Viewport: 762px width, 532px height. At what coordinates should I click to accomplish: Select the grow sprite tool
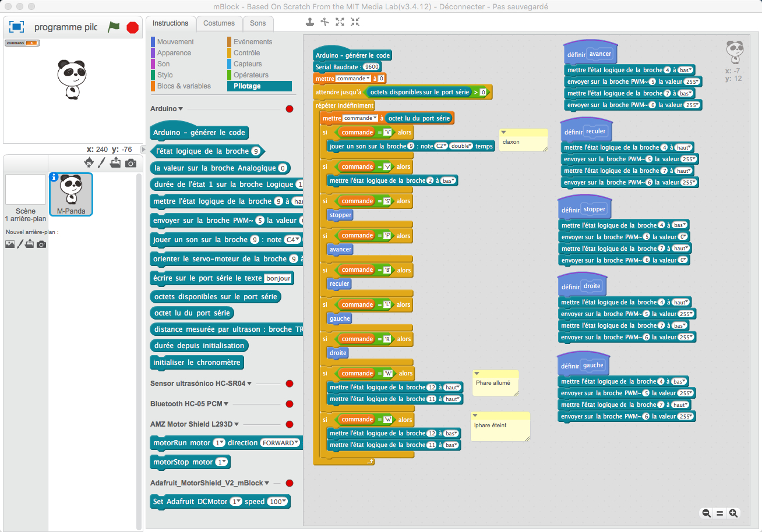tap(340, 22)
